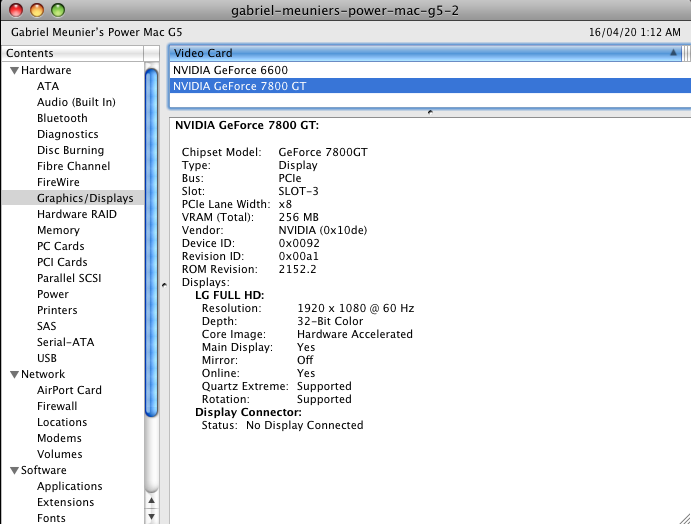The width and height of the screenshot is (691, 524).
Task: Select Volumes under Network
Action: tap(59, 454)
